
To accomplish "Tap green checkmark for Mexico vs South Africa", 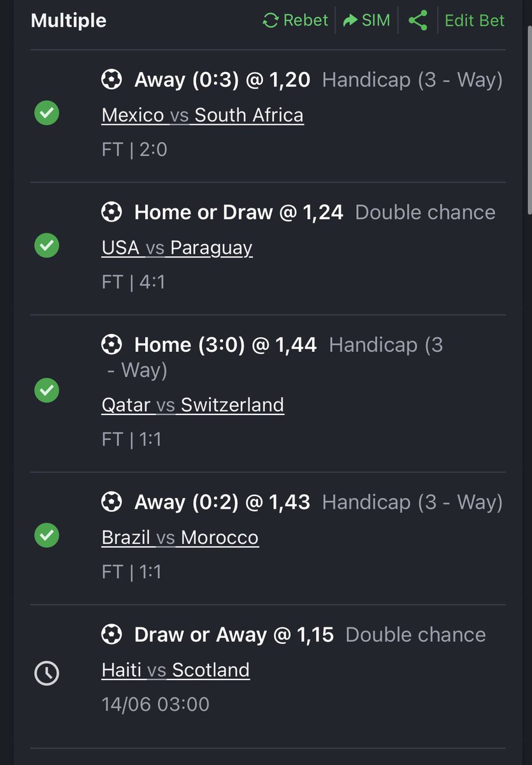I will pos(47,114).
